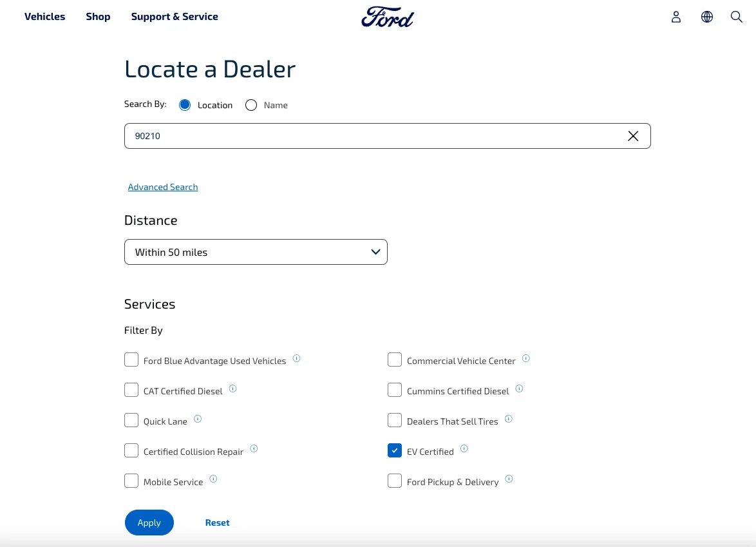Open the user account icon
The height and width of the screenshot is (547, 756).
676,17
